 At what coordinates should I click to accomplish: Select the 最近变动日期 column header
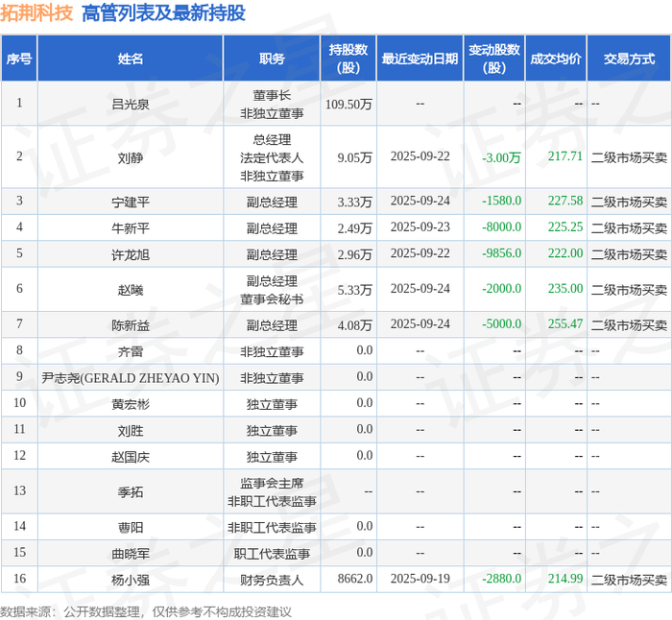tap(420, 59)
